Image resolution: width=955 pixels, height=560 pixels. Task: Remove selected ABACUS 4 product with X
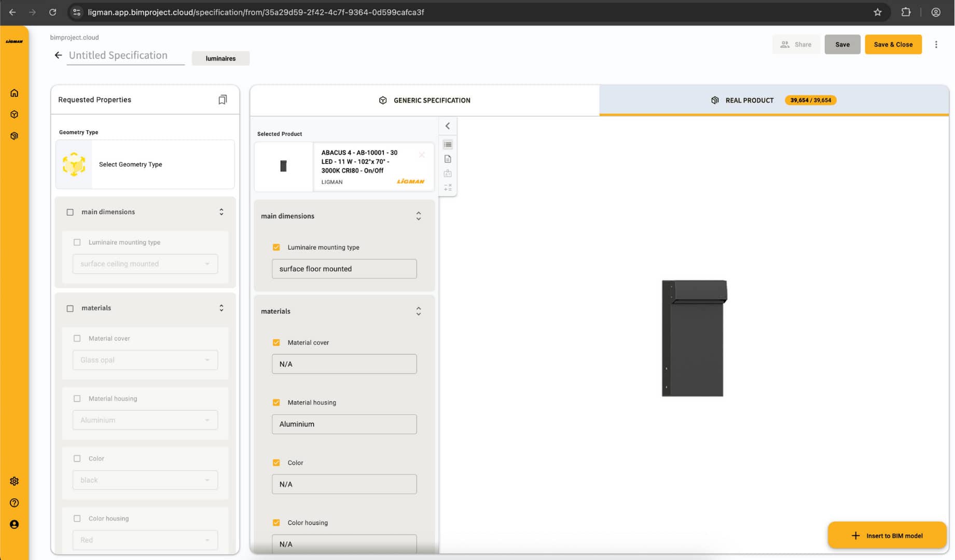(422, 155)
